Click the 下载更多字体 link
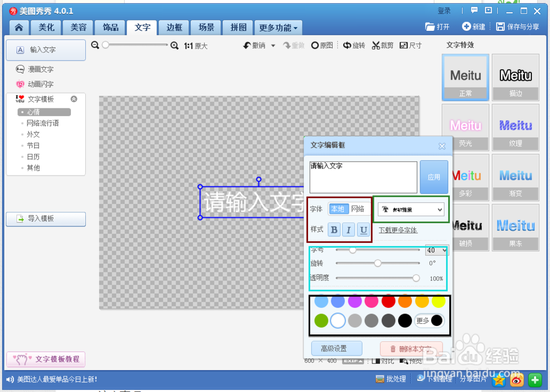This screenshot has width=550, height=392. [398, 230]
